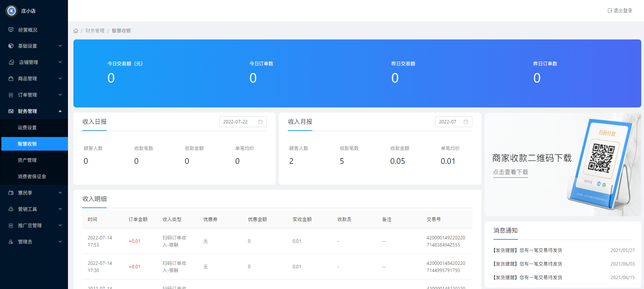Click transaction number ending 7144995791793

(446, 267)
